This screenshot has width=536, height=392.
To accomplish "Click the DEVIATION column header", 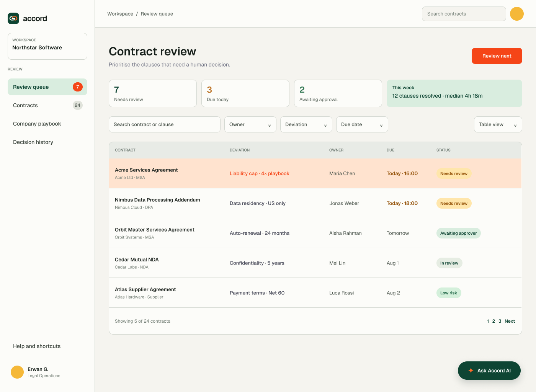I will (x=240, y=150).
